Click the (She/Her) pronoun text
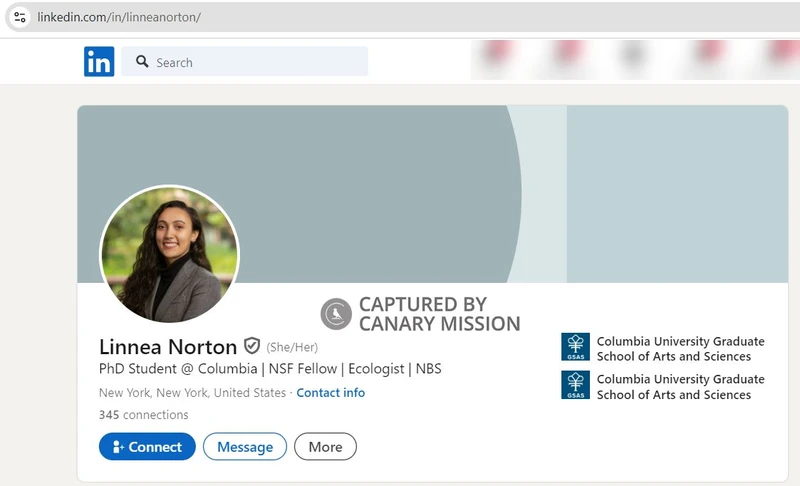 pos(292,347)
